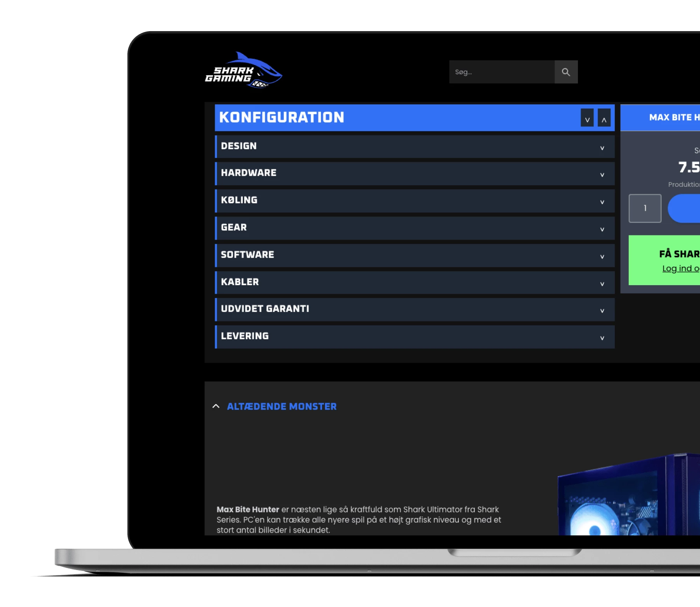The height and width of the screenshot is (607, 700).
Task: Expand the KØLING section
Action: pyautogui.click(x=415, y=200)
